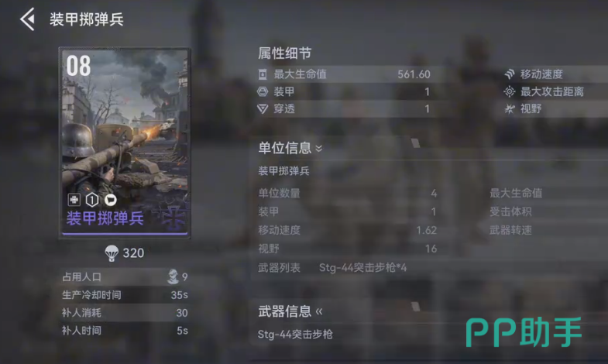Tap the vision icon beside 视野

[x=510, y=109]
